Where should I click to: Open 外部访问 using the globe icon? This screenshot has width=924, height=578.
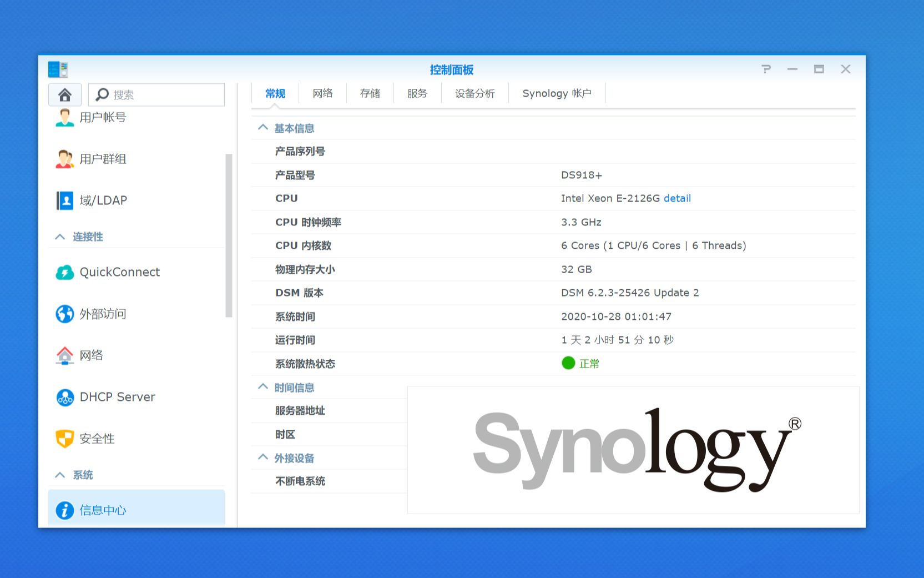(65, 314)
